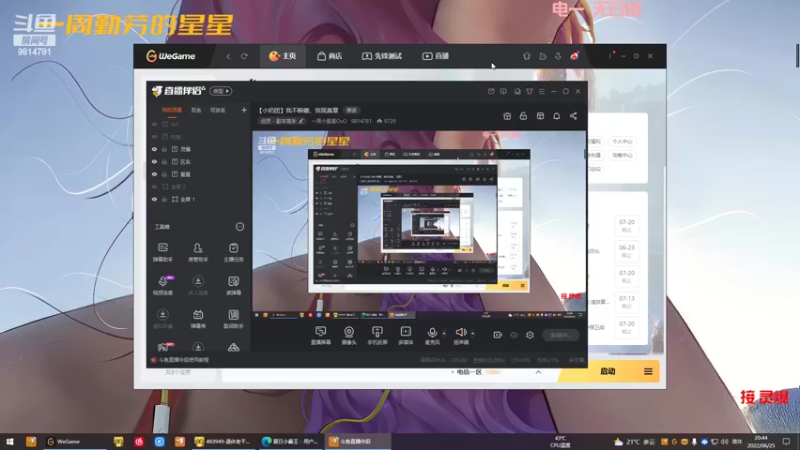Click the start streaming button on the bottom bar
800x450 pixels.
tap(560, 335)
